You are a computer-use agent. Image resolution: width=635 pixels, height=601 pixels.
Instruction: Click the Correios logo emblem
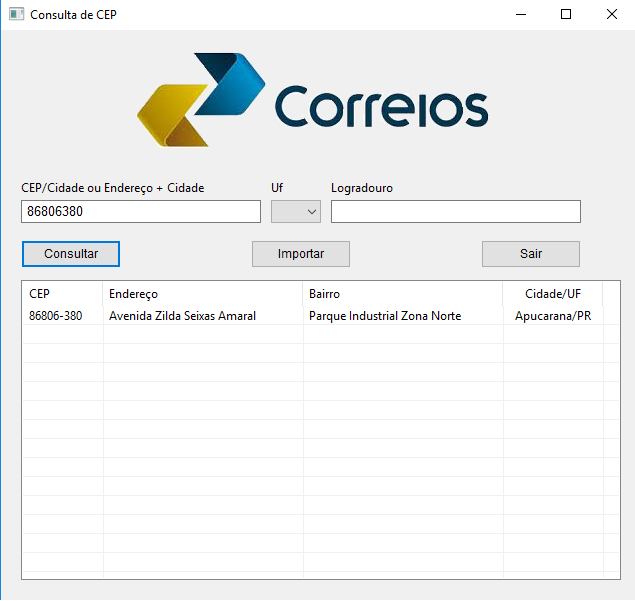pyautogui.click(x=200, y=101)
